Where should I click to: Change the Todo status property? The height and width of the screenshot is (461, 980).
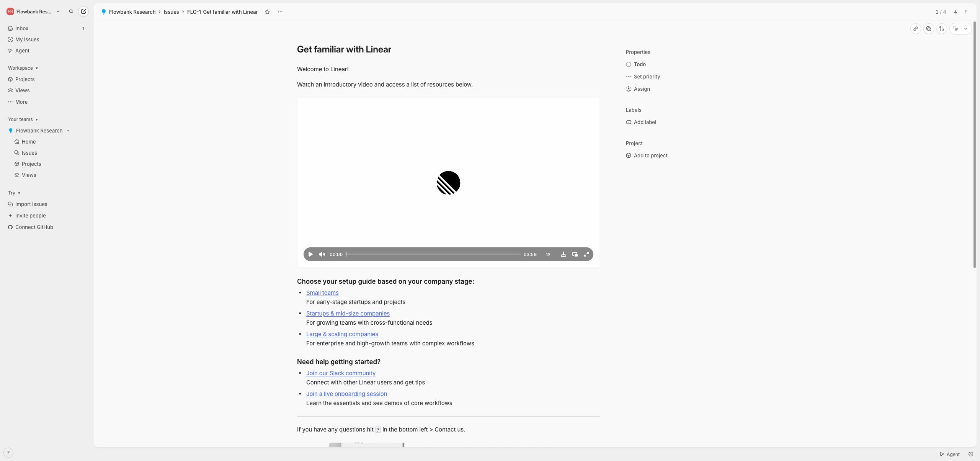[x=636, y=64]
